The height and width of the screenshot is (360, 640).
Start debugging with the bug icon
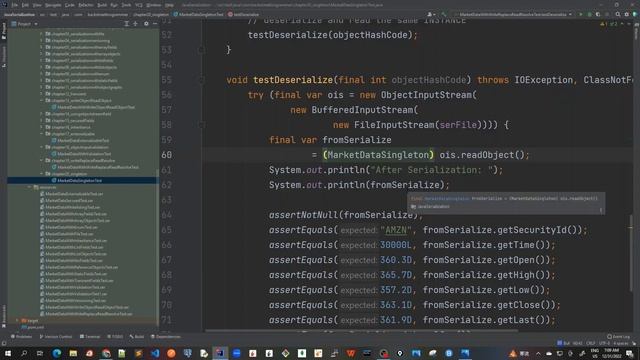(589, 14)
